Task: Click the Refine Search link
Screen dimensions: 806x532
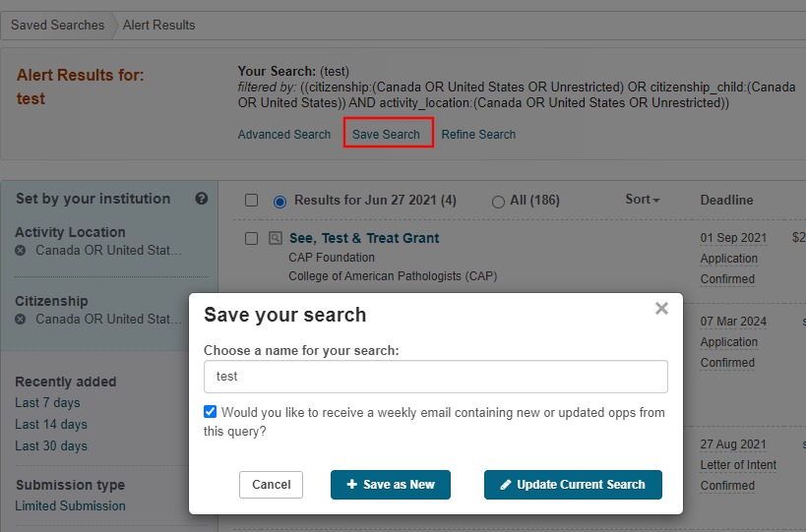Action: point(478,135)
